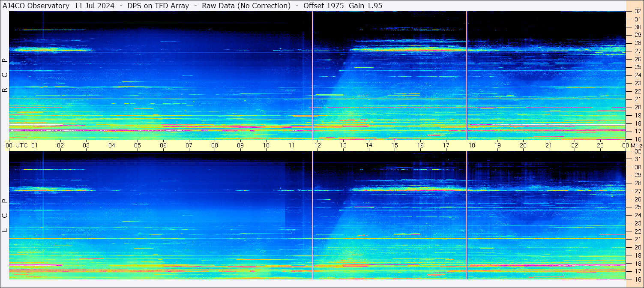Select the 16 MHz label in LCP panel
644x288 pixels.
(x=637, y=279)
